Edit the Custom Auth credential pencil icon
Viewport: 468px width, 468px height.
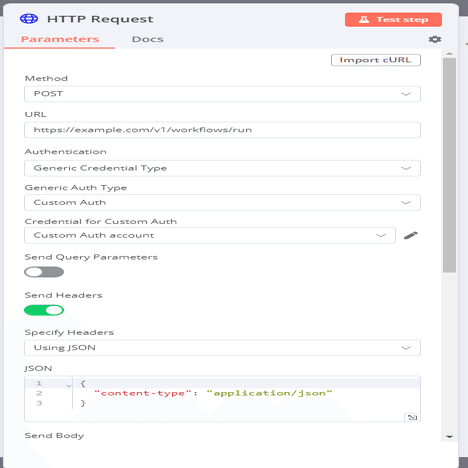411,235
